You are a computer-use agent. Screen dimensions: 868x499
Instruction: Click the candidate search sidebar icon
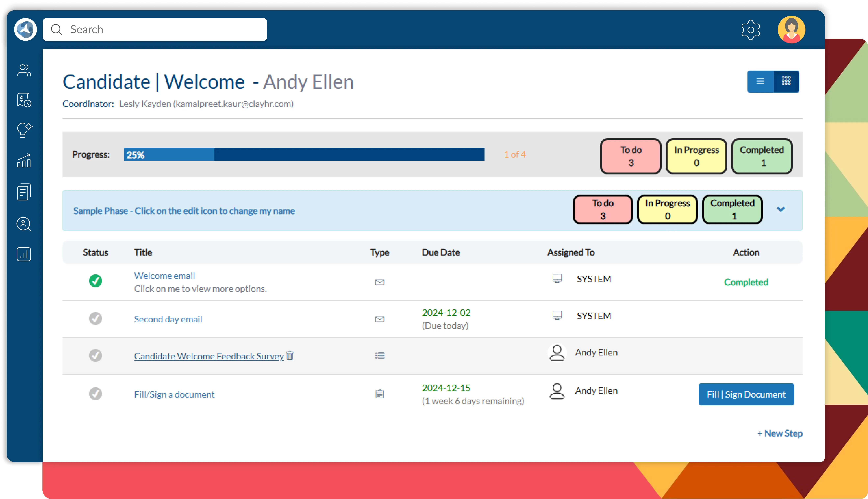pyautogui.click(x=24, y=224)
